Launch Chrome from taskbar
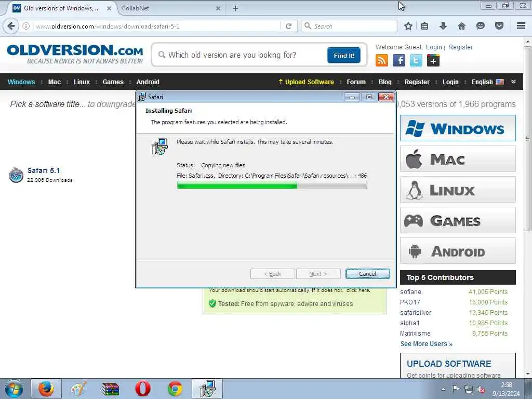The width and height of the screenshot is (532, 399). (x=175, y=389)
